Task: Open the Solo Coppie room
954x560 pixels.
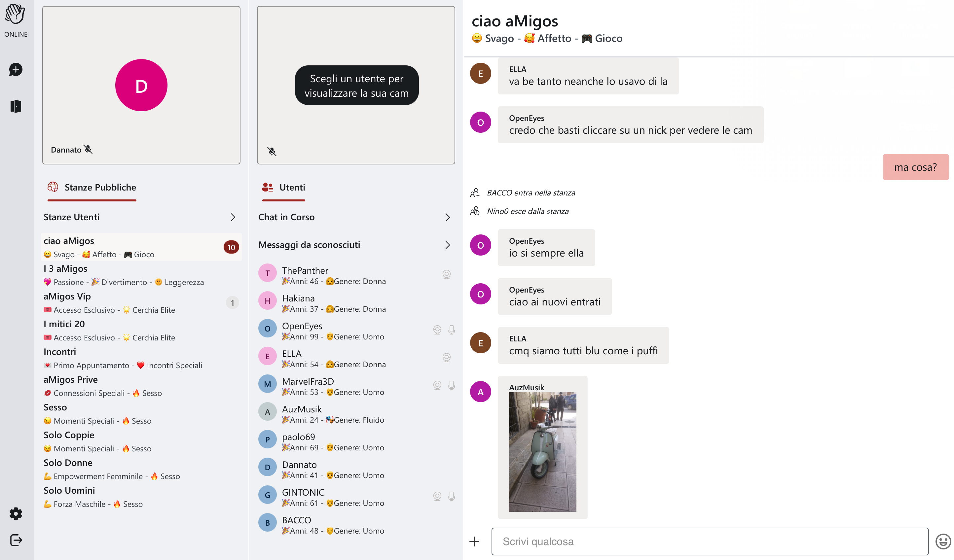Action: 141,441
